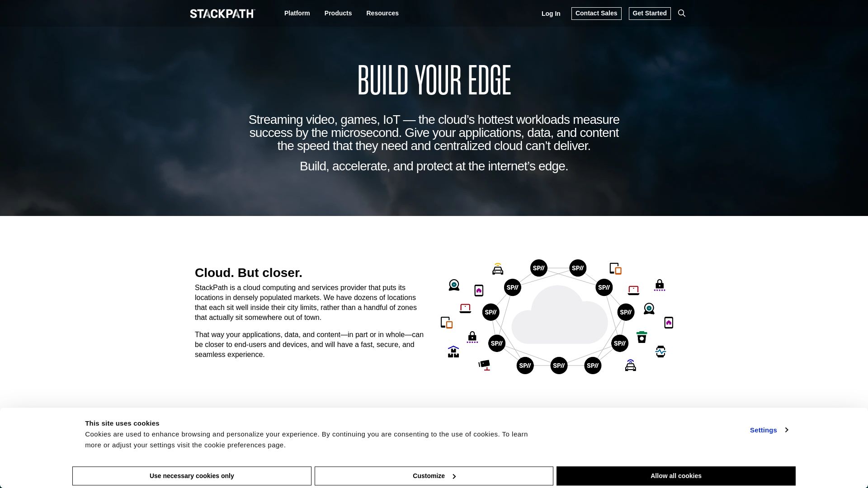Expand the Resources navigation dropdown
Viewport: 868px width, 488px height.
pos(382,13)
